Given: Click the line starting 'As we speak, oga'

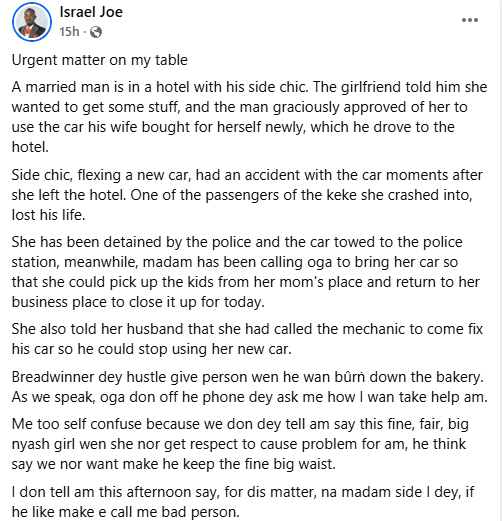Looking at the screenshot, I should (x=250, y=397).
